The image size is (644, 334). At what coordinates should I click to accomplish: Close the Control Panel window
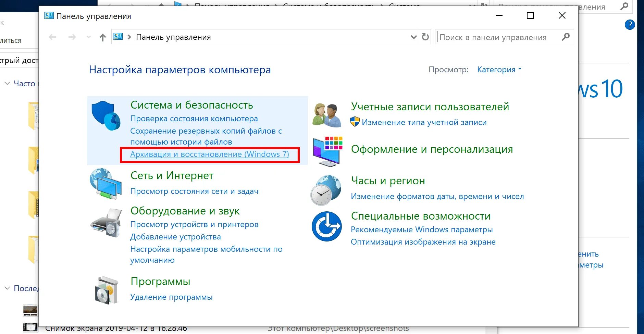point(562,15)
